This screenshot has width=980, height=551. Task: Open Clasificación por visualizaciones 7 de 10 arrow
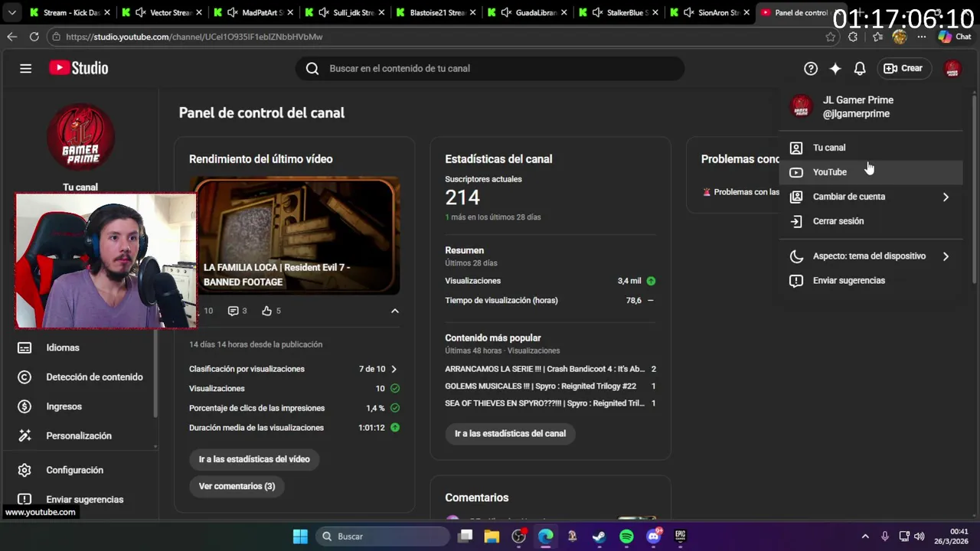tap(394, 369)
